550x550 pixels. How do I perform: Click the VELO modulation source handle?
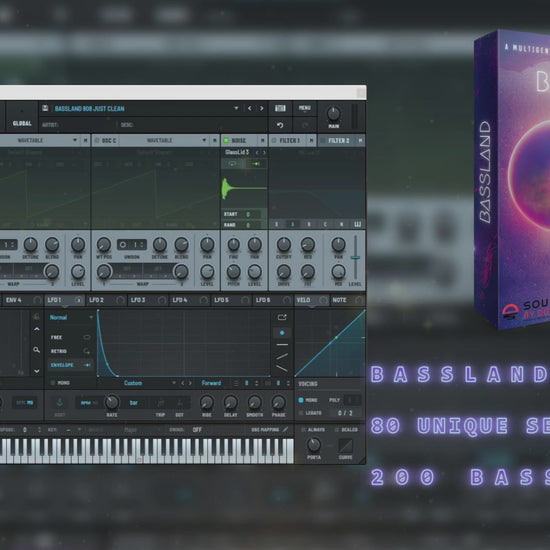coord(323,300)
